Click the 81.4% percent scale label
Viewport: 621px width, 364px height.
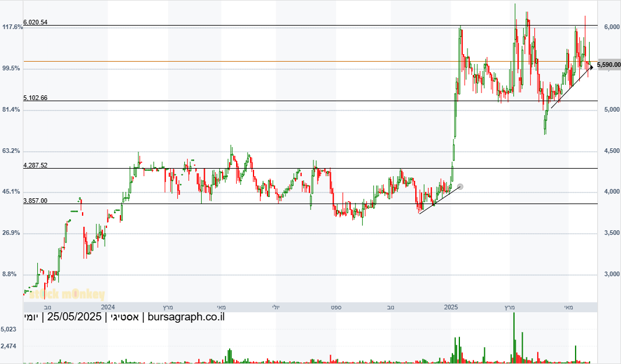pos(11,109)
